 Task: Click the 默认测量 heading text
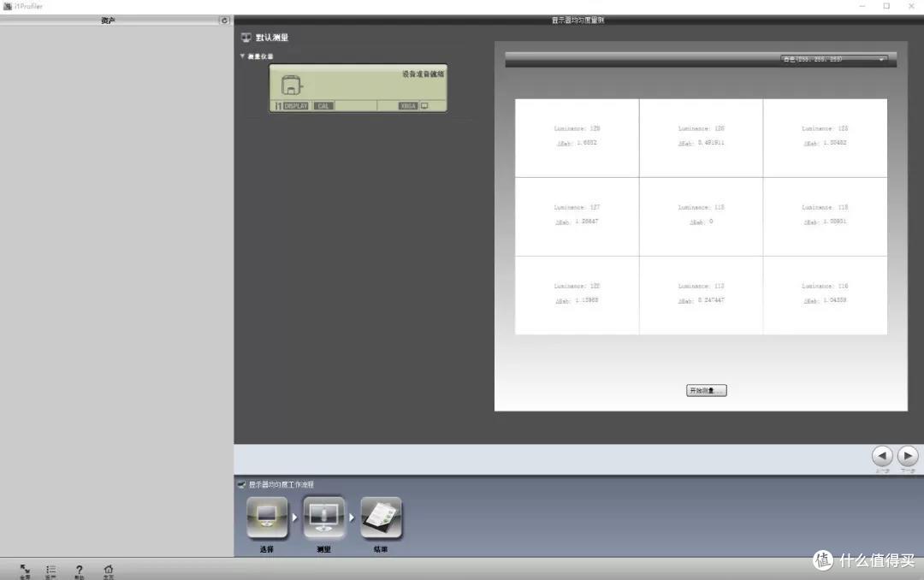272,38
